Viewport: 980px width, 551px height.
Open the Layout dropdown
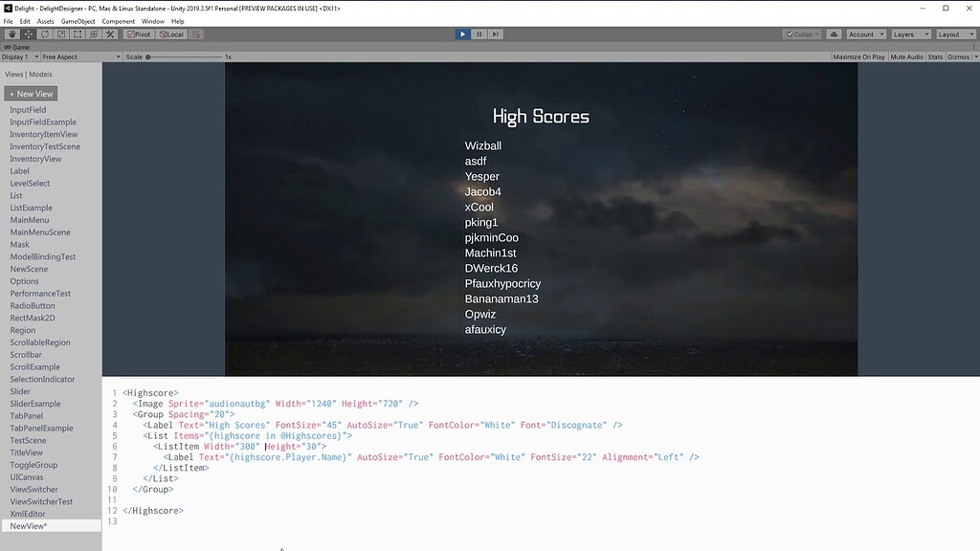955,33
